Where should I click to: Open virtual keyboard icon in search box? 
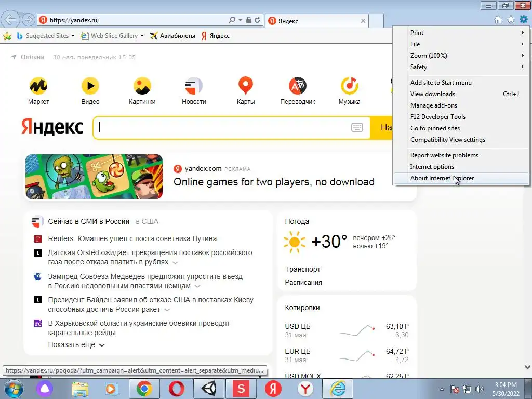tap(357, 127)
